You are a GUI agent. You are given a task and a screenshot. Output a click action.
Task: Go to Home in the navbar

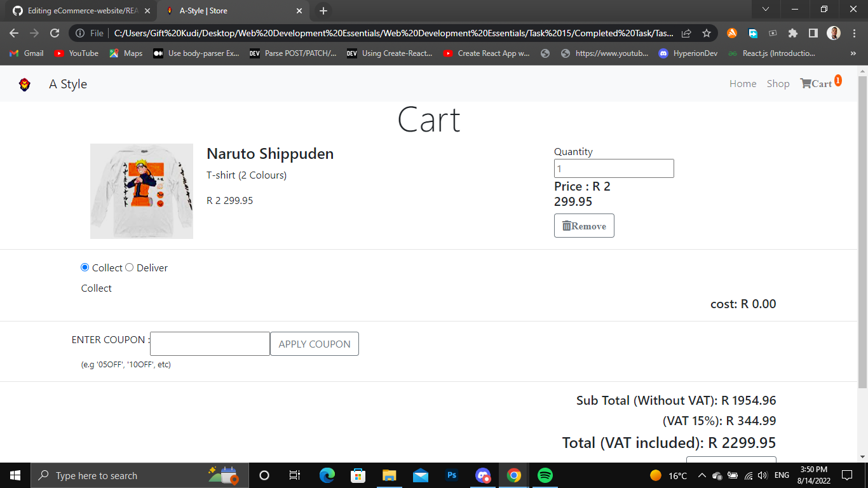tap(743, 83)
